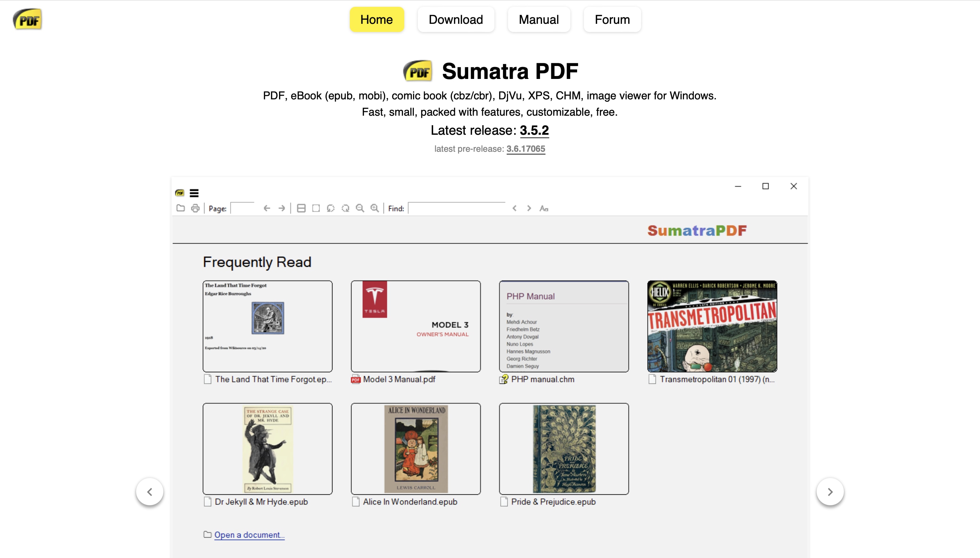Viewport: 980px width, 558px height.
Task: Open pre-release 3.6.17065 link
Action: point(525,149)
